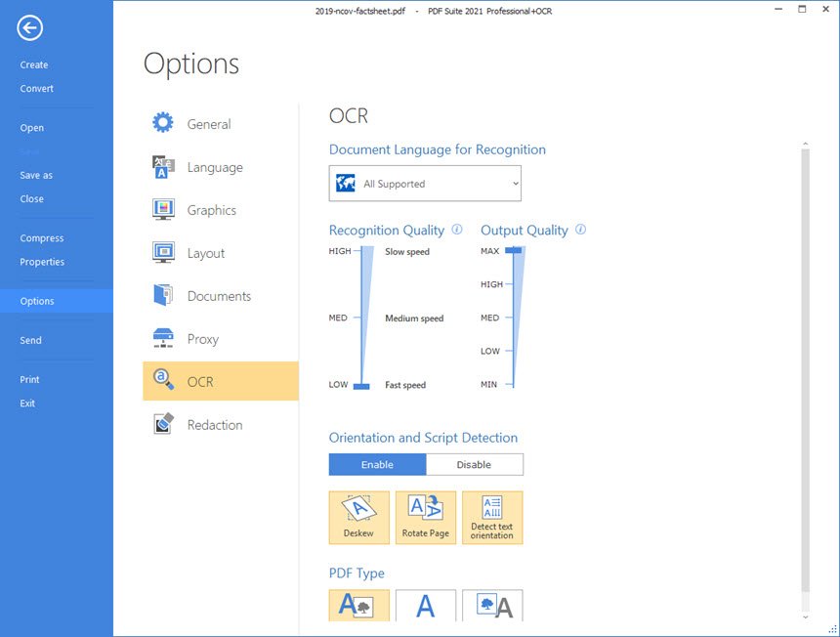
Task: Click the options panel vertical scrollbar
Action: tap(805, 369)
